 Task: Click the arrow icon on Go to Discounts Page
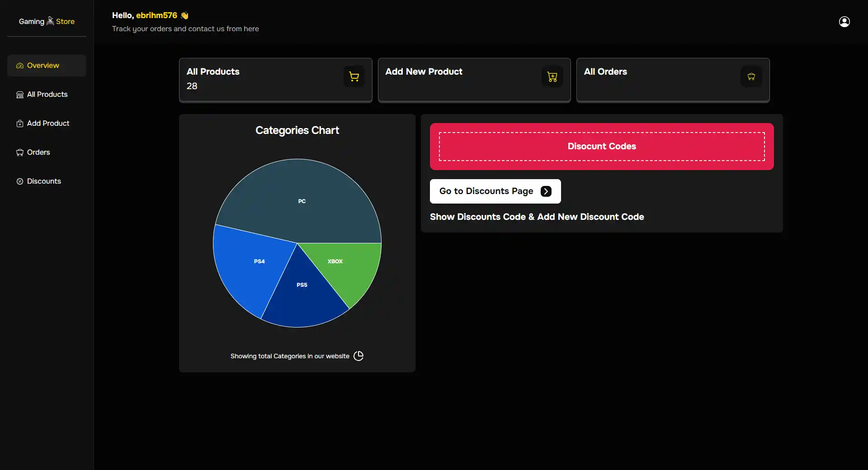click(x=546, y=191)
